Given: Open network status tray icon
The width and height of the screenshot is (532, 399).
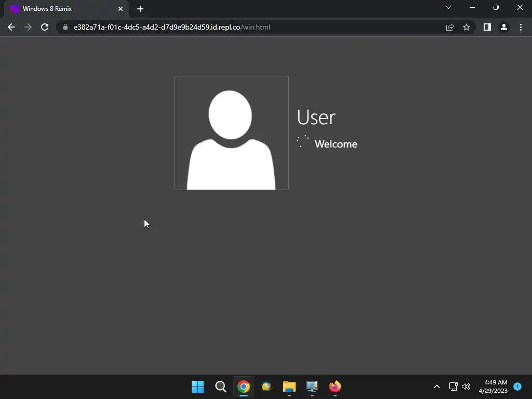Looking at the screenshot, I should 453,387.
